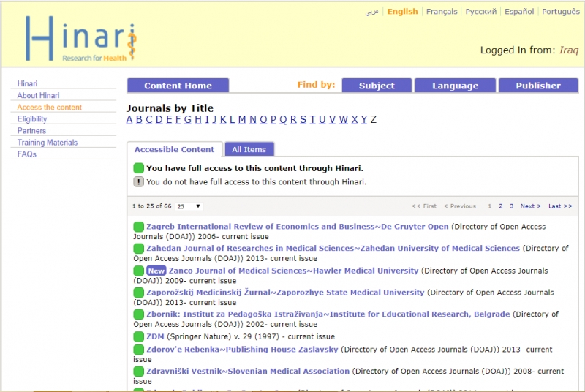Open the FAQs sidebar link
Viewport: 585px width, 392px height.
[27, 154]
